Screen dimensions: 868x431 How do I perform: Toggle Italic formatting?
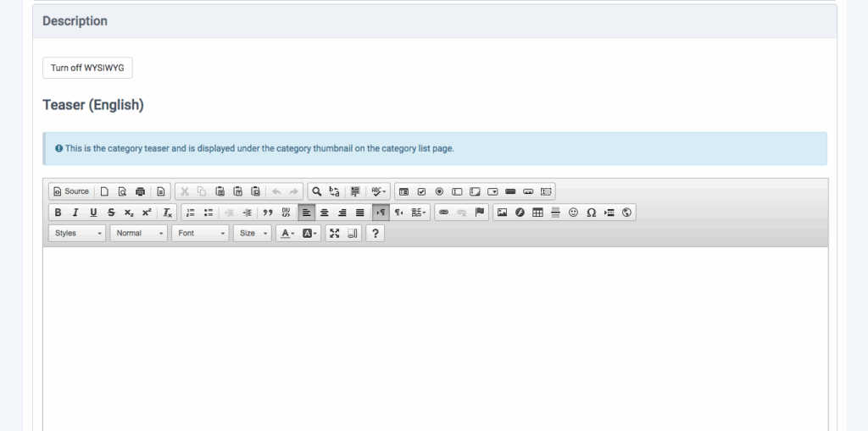[75, 213]
